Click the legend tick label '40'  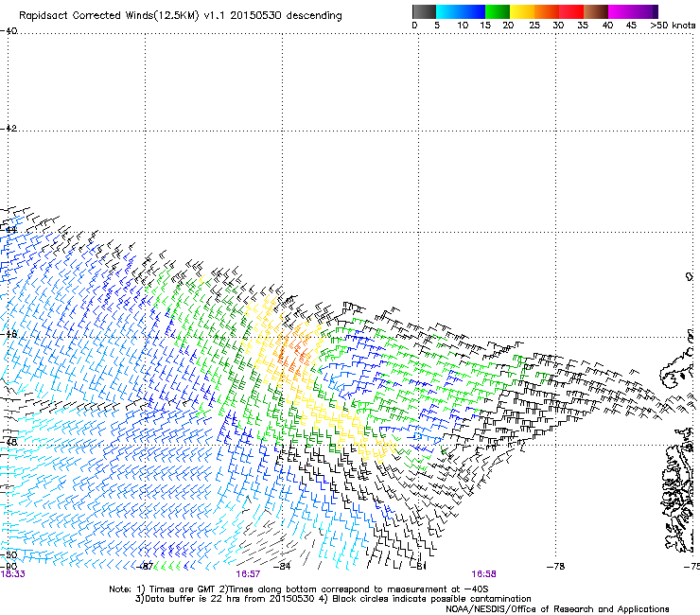tap(607, 26)
